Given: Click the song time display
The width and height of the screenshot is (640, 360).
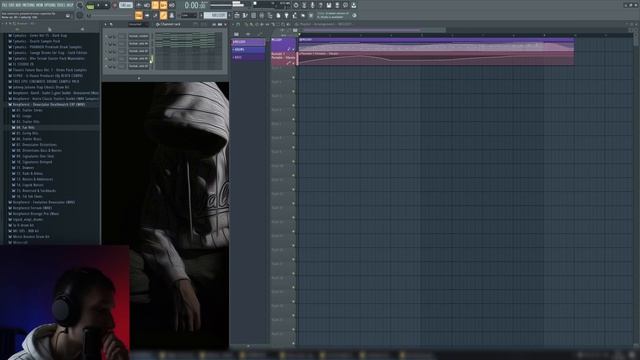Looking at the screenshot, I should click(x=195, y=5).
